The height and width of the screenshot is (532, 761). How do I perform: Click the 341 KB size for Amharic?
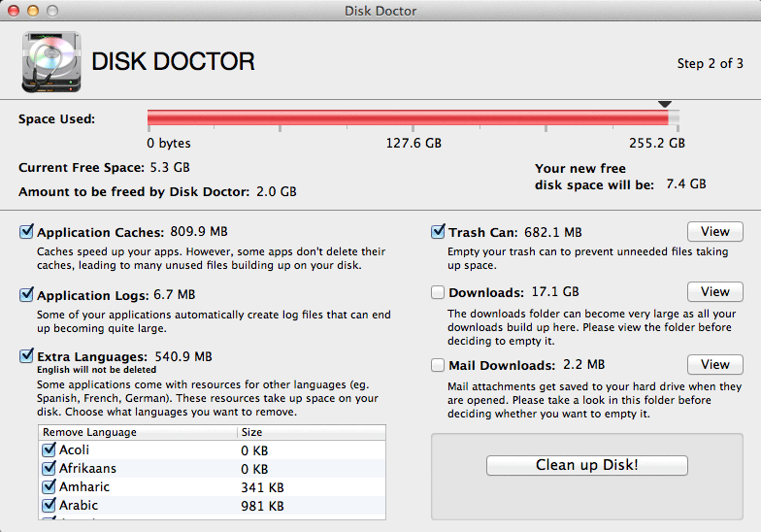pos(262,487)
